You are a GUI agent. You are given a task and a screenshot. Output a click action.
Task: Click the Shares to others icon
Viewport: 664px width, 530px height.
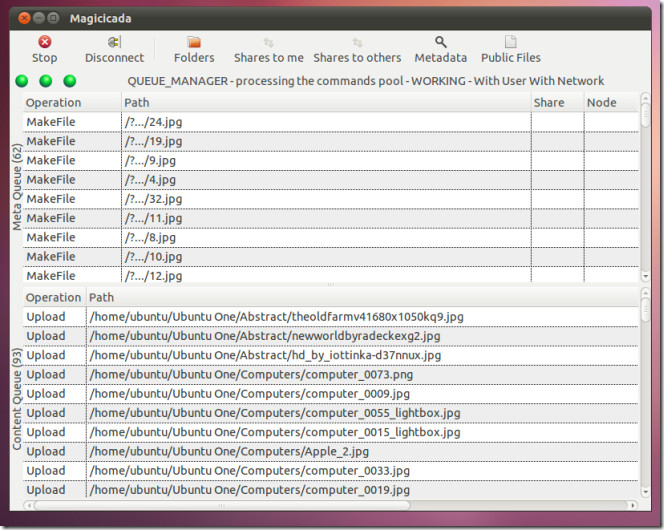click(357, 42)
